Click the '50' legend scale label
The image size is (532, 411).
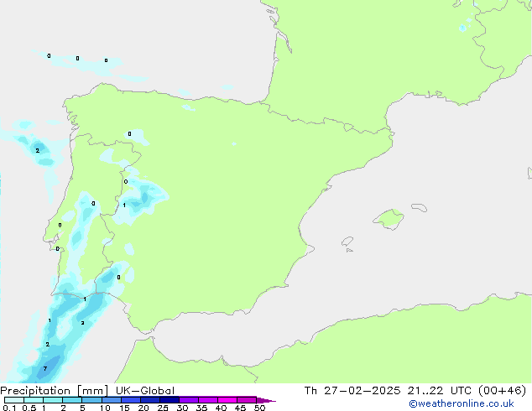pyautogui.click(x=259, y=408)
